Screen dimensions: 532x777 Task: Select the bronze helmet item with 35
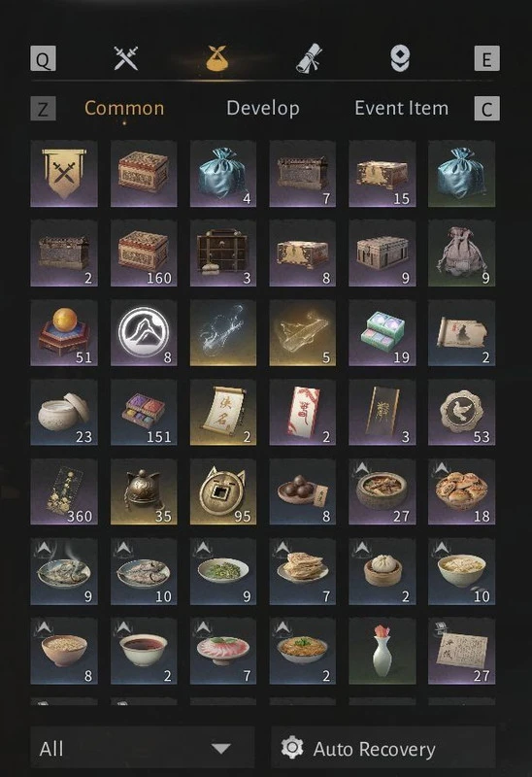(x=144, y=491)
